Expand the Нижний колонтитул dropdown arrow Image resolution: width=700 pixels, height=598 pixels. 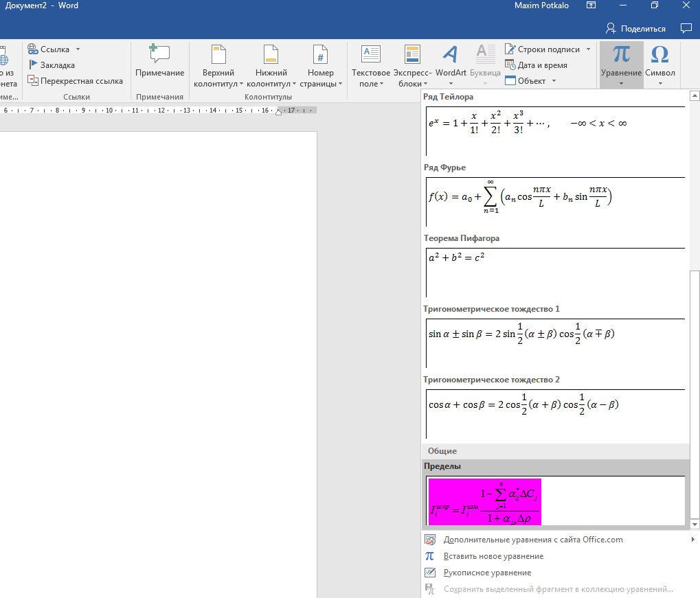click(x=294, y=84)
